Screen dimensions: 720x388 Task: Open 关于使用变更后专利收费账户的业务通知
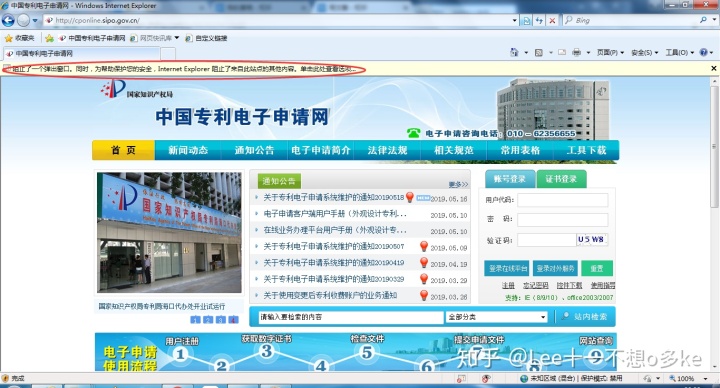330,295
